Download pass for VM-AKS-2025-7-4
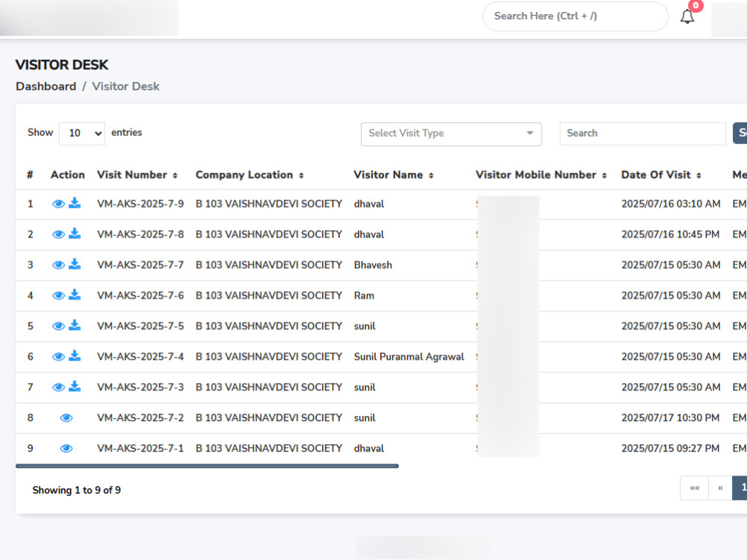 [x=75, y=355]
